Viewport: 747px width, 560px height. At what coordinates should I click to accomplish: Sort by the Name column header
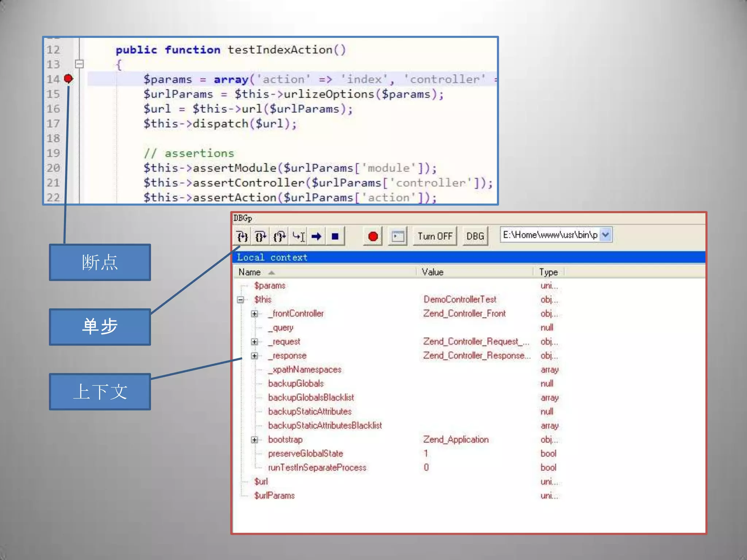click(x=250, y=272)
